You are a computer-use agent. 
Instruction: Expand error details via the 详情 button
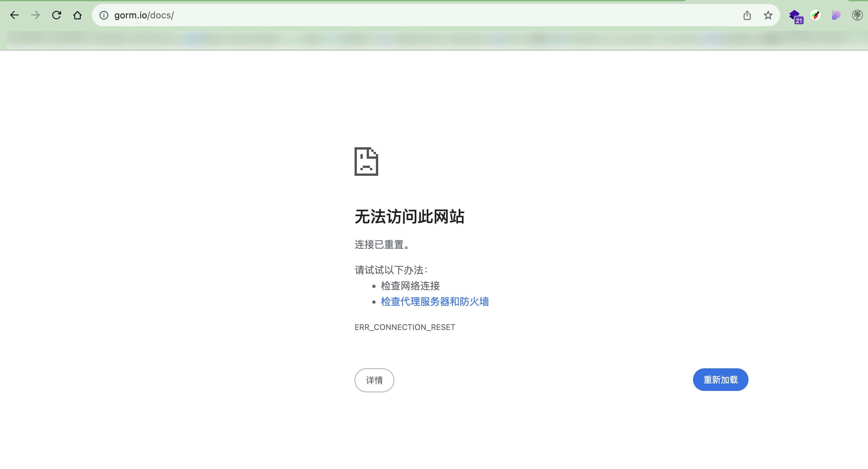pyautogui.click(x=374, y=380)
